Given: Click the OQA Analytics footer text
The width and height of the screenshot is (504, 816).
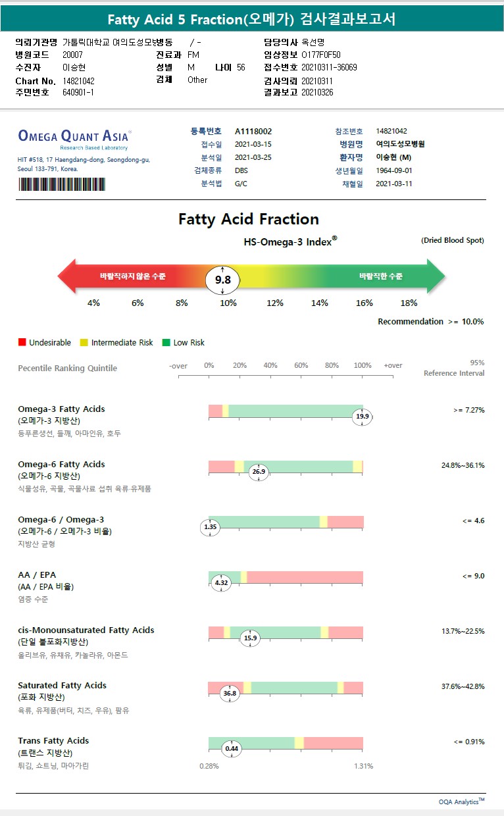Looking at the screenshot, I should point(461,802).
